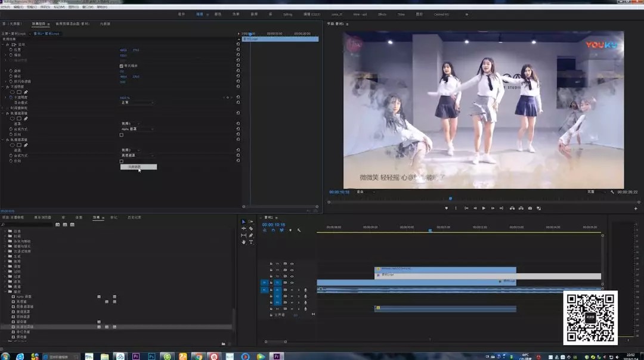
Task: Open the 文件 menu
Action: [x=5, y=7]
